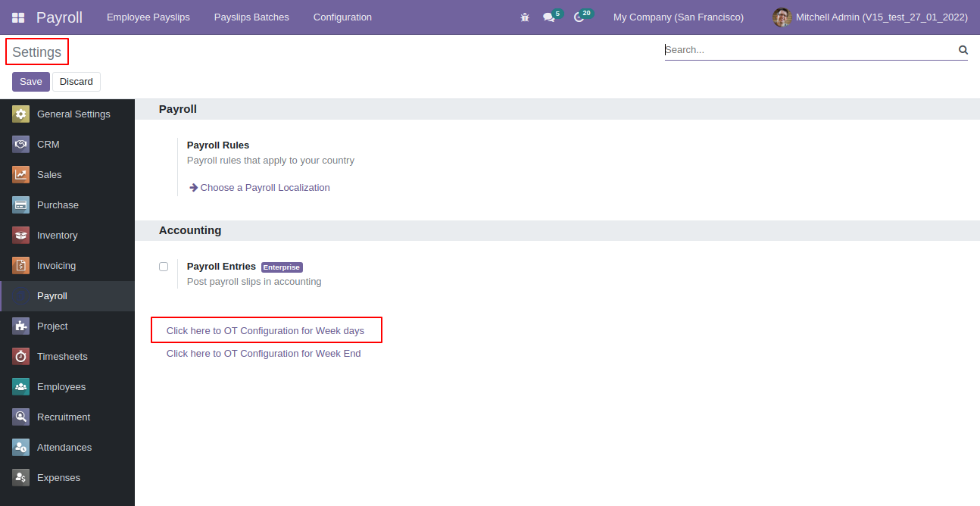Click the Attendances person icon
The height and width of the screenshot is (506, 980).
(x=20, y=448)
